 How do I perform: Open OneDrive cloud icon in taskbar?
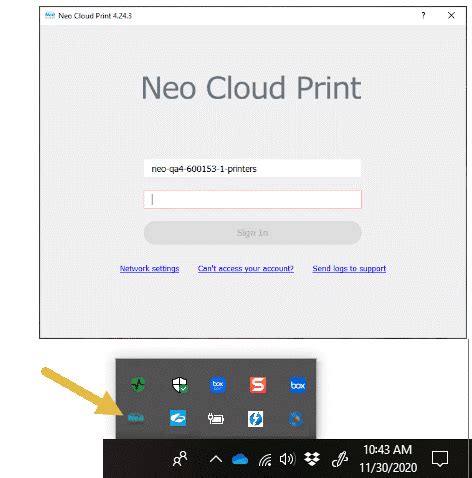240,459
